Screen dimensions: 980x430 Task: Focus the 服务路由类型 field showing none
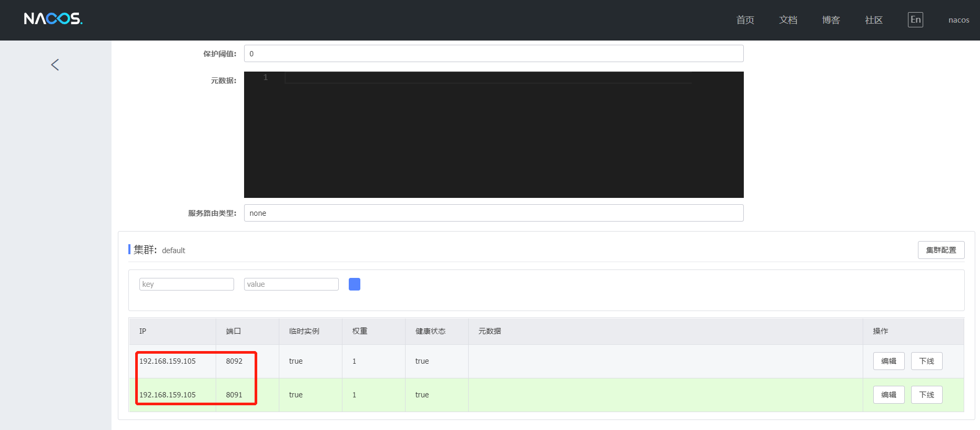(493, 213)
